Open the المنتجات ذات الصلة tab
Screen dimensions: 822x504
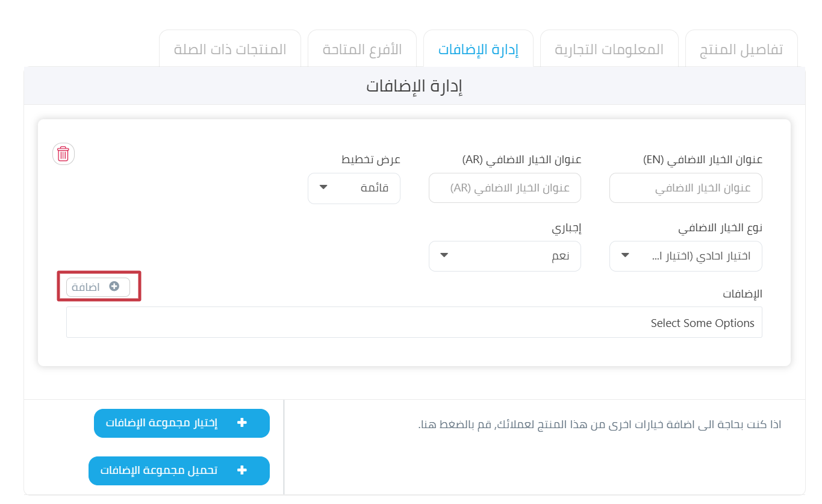[x=230, y=49]
